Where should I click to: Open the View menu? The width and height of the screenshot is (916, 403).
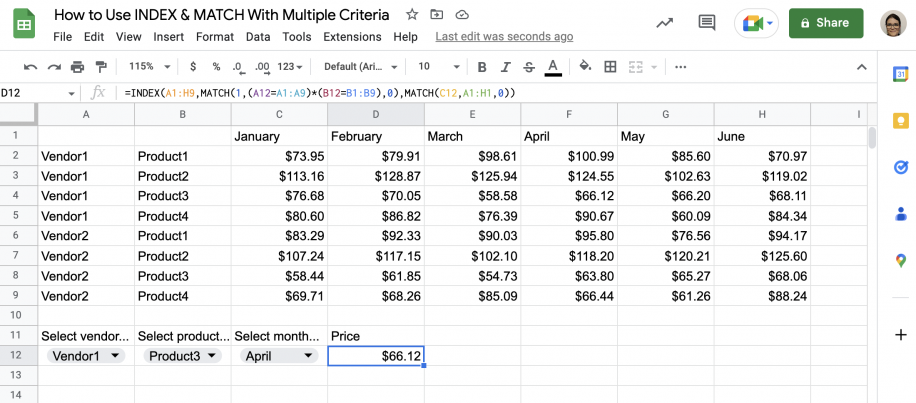click(129, 37)
